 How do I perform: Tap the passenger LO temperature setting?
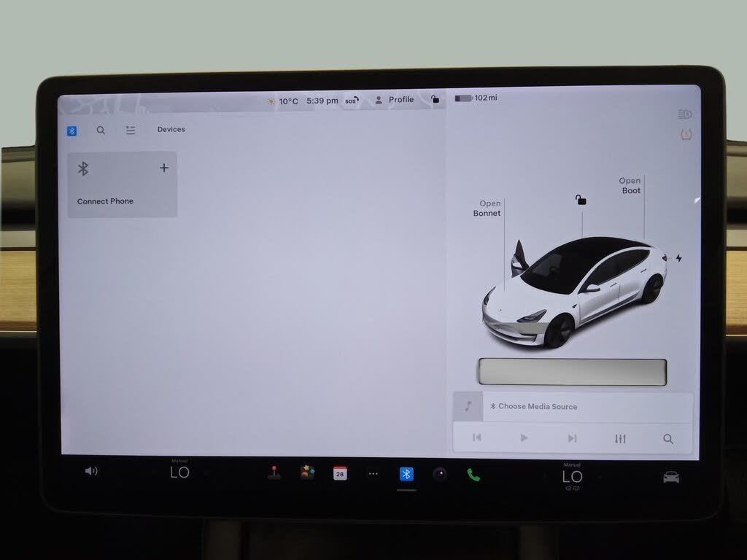(572, 475)
